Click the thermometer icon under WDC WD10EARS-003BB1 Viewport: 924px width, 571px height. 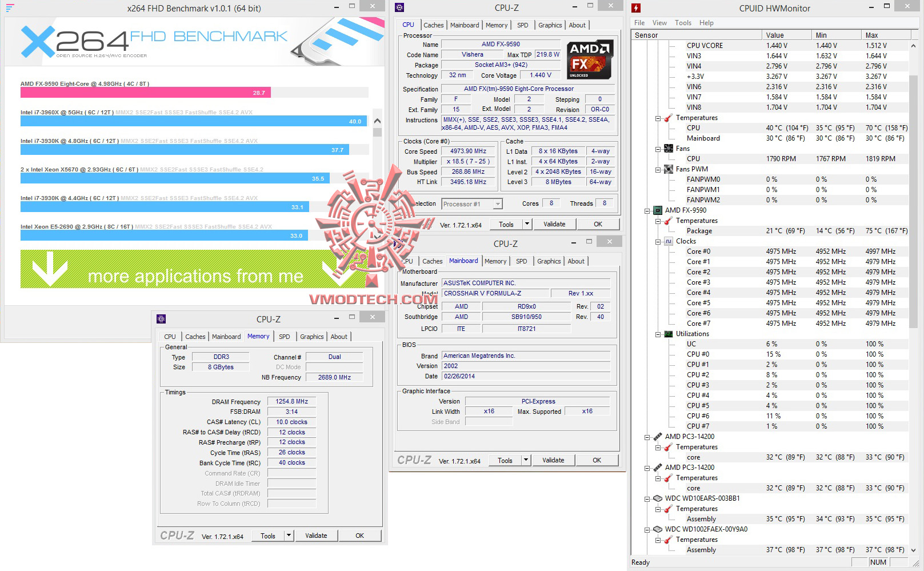tap(669, 509)
